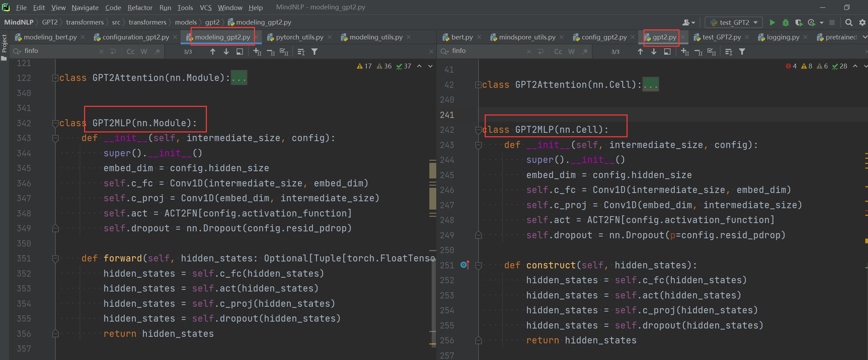Run the test_GPT2 configuration
Image resolution: width=868 pixels, height=360 pixels.
[x=772, y=22]
